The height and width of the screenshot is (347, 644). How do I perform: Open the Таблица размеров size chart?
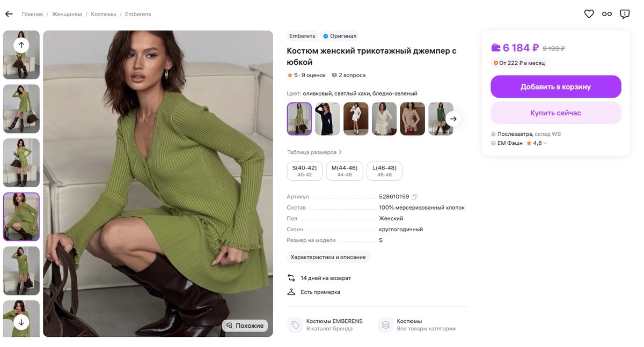[x=312, y=152]
